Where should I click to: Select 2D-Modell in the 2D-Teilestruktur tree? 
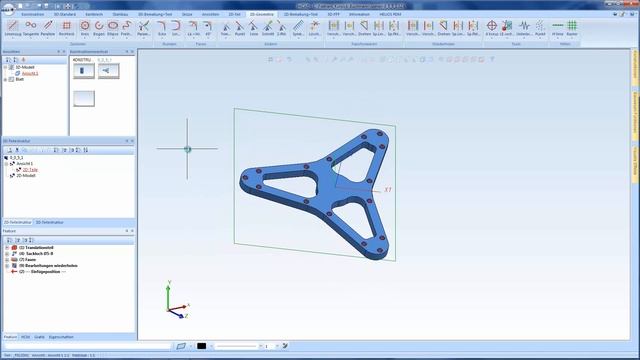pyautogui.click(x=26, y=176)
